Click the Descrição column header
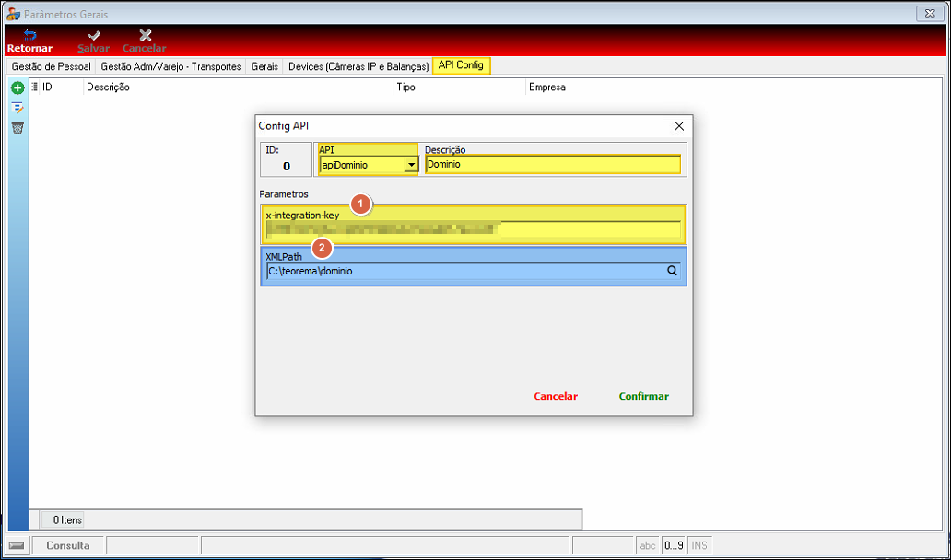The width and height of the screenshot is (951, 560). click(239, 87)
